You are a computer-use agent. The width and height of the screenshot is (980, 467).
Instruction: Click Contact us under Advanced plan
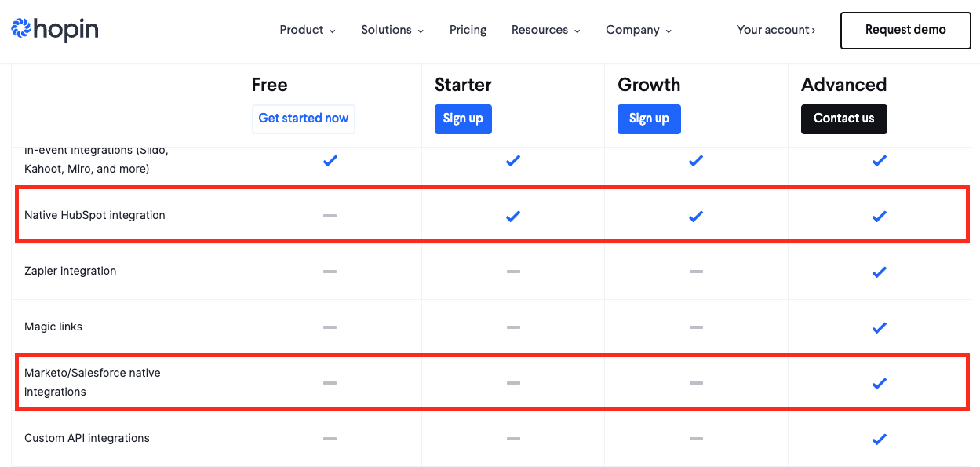[x=843, y=119]
